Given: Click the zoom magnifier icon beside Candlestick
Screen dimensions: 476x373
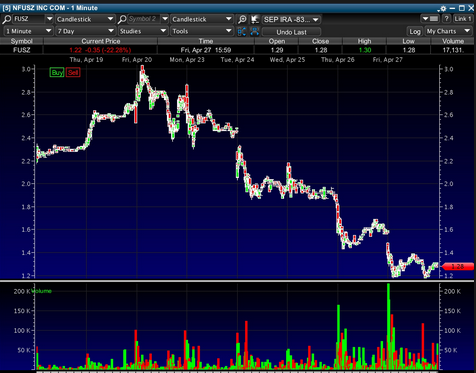Looking at the screenshot, I should 242,19.
